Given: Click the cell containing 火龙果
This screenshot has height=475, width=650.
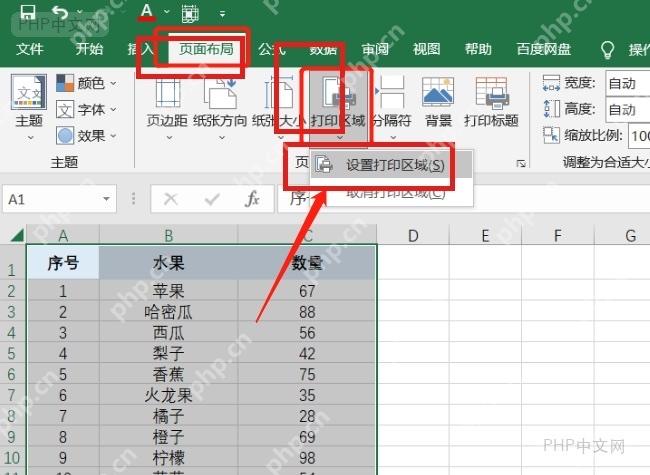Looking at the screenshot, I should [x=168, y=395].
